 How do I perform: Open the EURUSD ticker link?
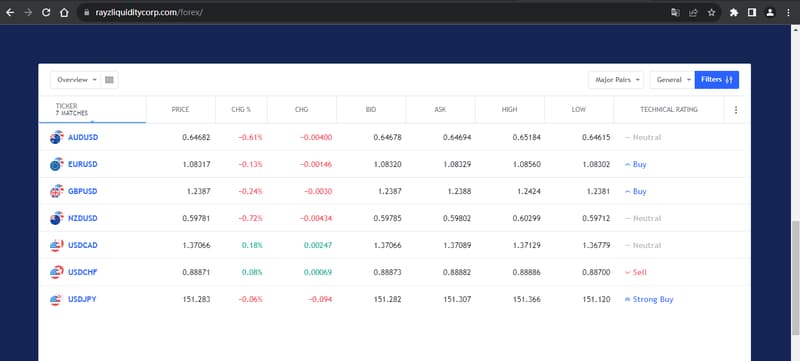pos(83,164)
